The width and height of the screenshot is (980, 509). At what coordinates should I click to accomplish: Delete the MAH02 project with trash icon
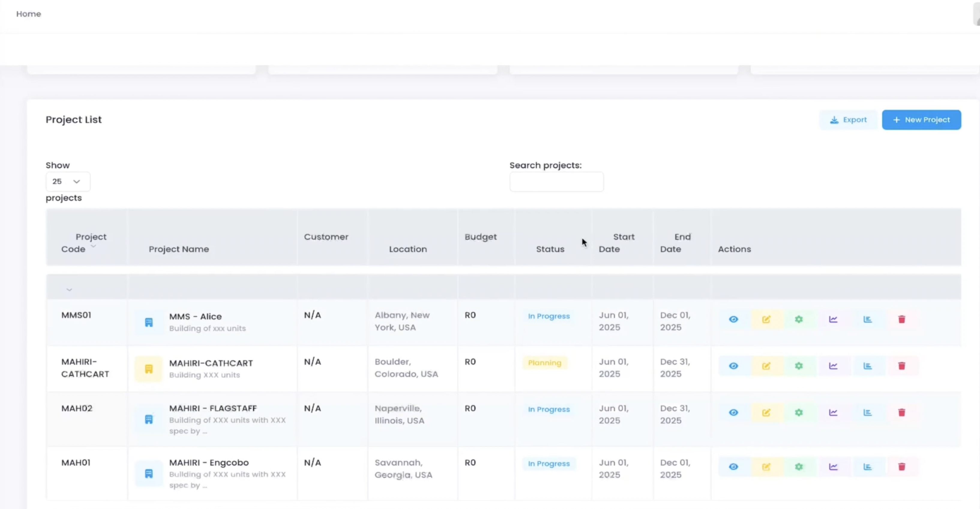pos(901,412)
